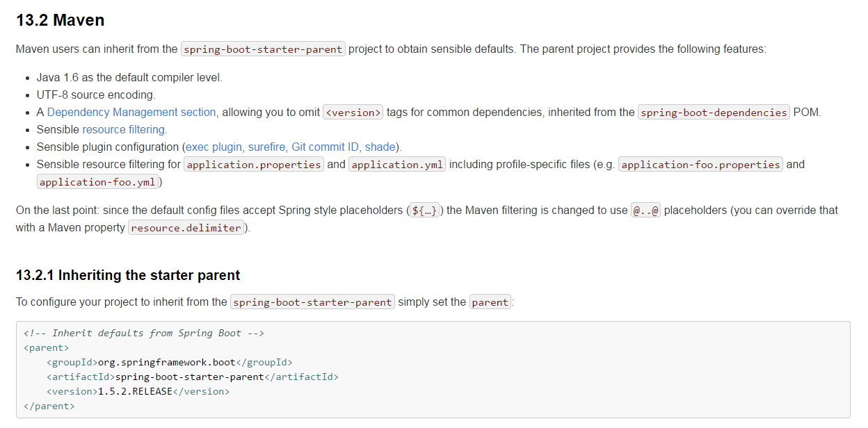The width and height of the screenshot is (868, 428).
Task: Click the application-foo.yml inline code
Action: pos(99,182)
